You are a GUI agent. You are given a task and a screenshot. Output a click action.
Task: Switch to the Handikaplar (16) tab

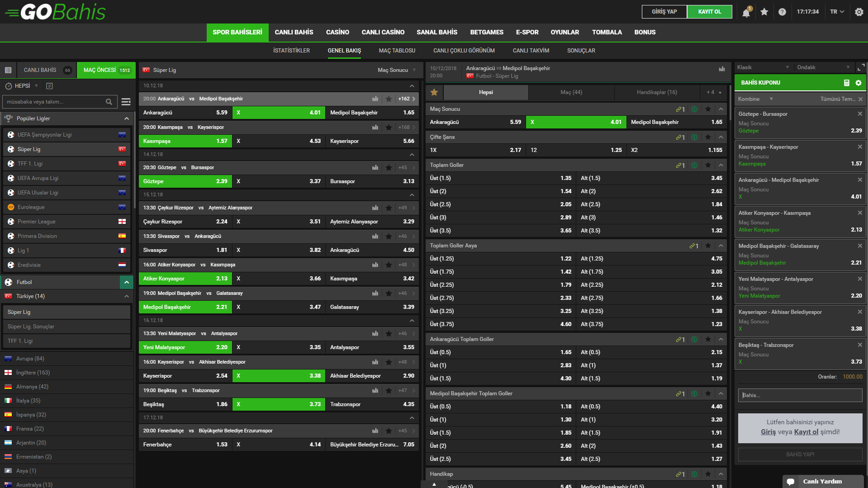(656, 92)
